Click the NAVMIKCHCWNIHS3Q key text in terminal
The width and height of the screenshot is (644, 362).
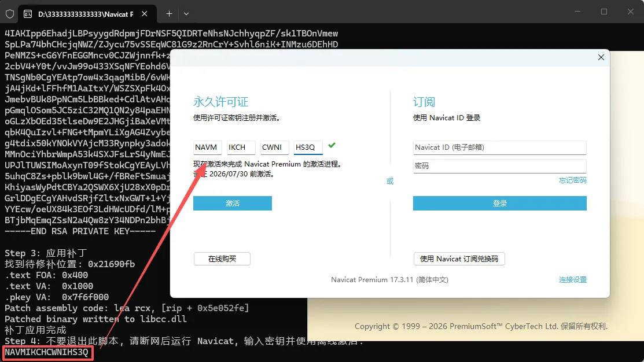[x=46, y=352]
